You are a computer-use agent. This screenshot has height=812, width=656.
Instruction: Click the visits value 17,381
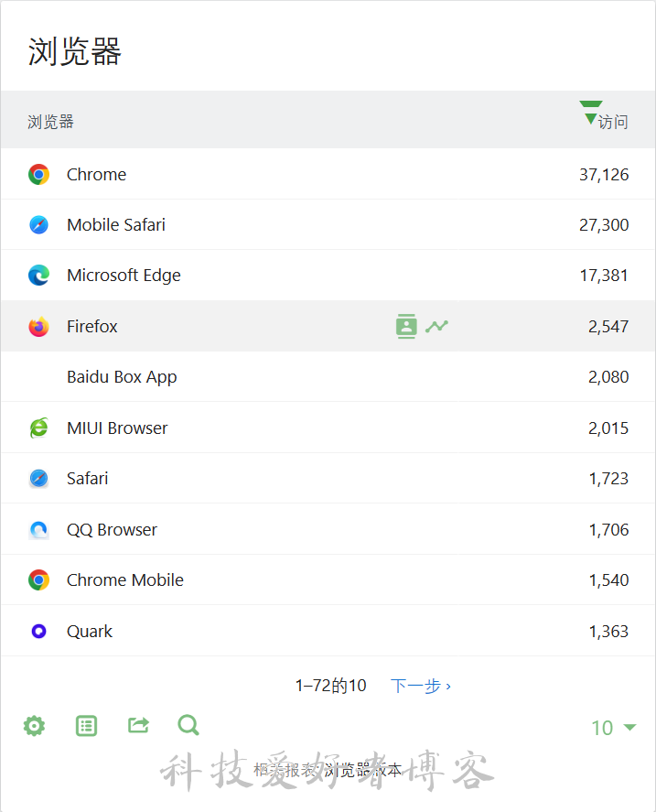[x=604, y=275]
